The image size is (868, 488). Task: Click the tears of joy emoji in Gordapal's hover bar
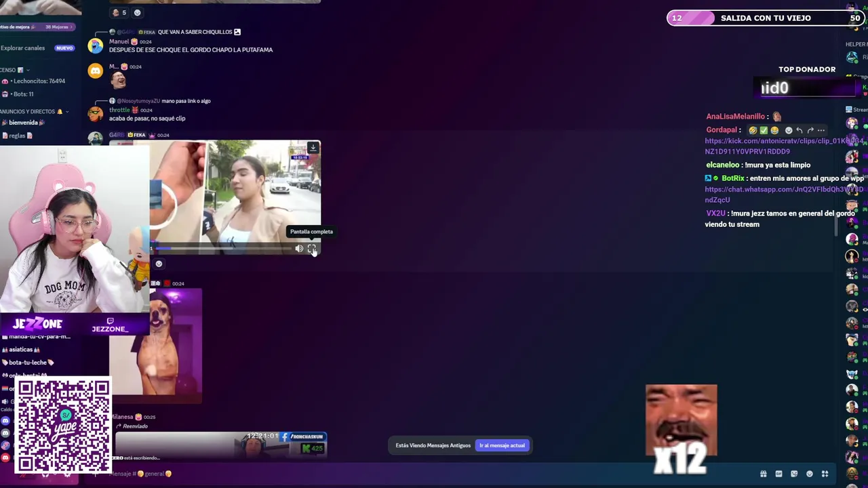coord(774,130)
